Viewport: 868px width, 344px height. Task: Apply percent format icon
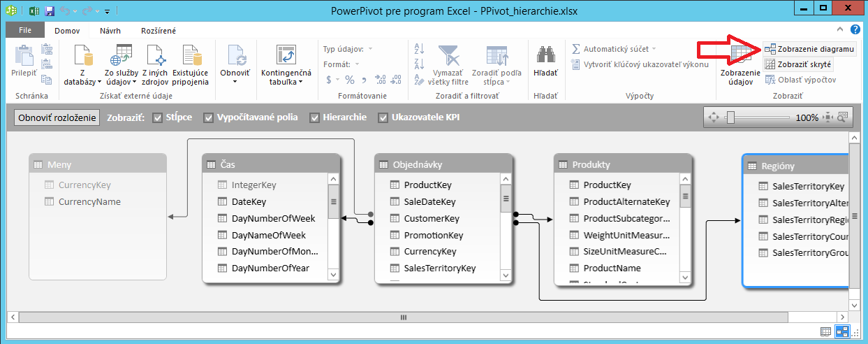pos(350,80)
